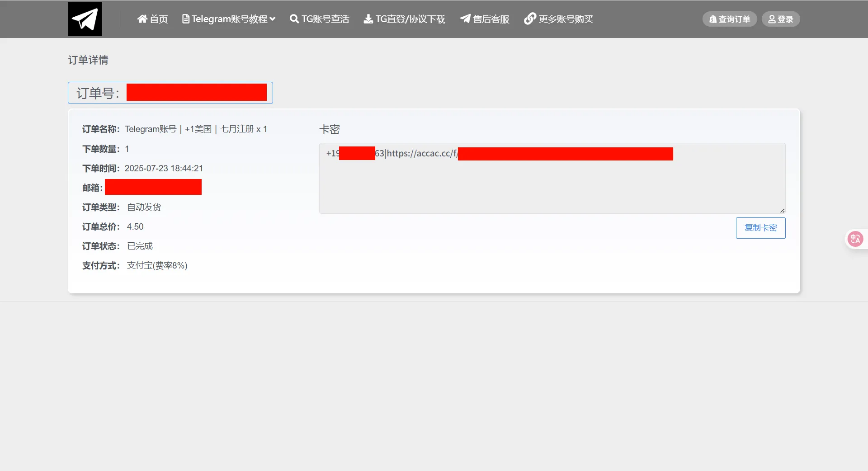This screenshot has width=868, height=471.
Task: Click the 登录 button
Action: coord(781,19)
